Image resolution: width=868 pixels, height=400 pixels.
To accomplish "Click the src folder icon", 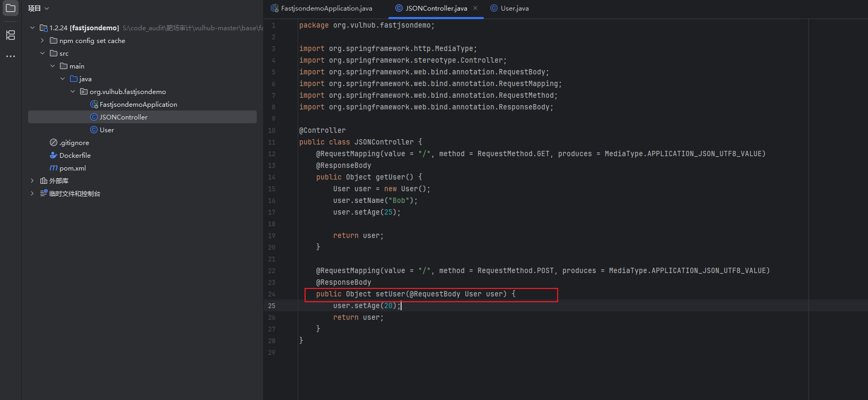I will [54, 53].
